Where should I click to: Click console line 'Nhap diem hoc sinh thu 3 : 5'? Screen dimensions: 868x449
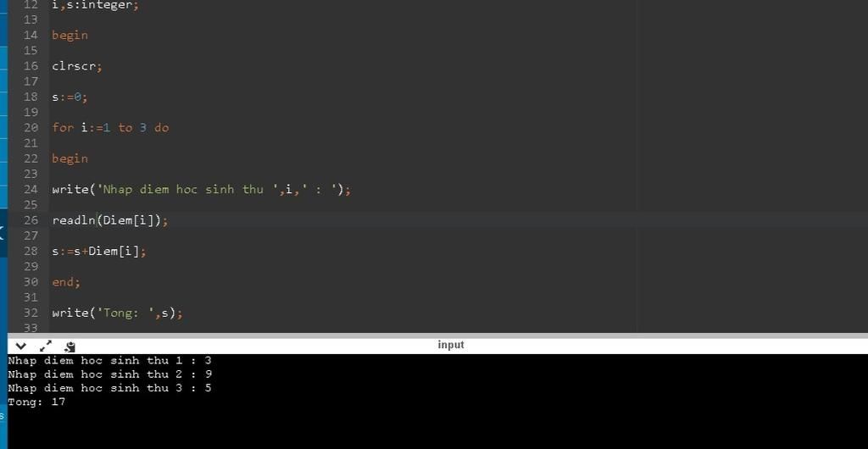(109, 388)
